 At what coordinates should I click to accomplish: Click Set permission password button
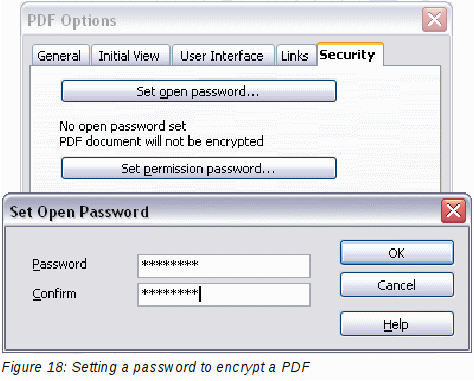coord(199,168)
